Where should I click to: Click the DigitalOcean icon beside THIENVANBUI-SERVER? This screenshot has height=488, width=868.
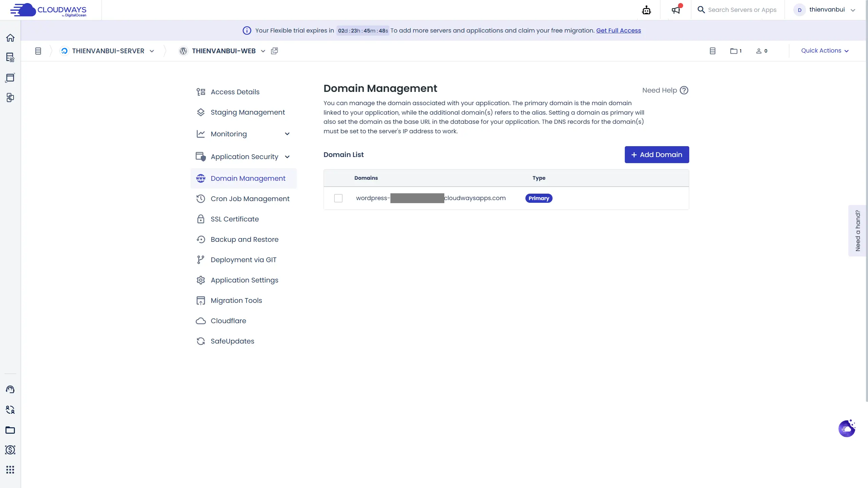coord(64,51)
